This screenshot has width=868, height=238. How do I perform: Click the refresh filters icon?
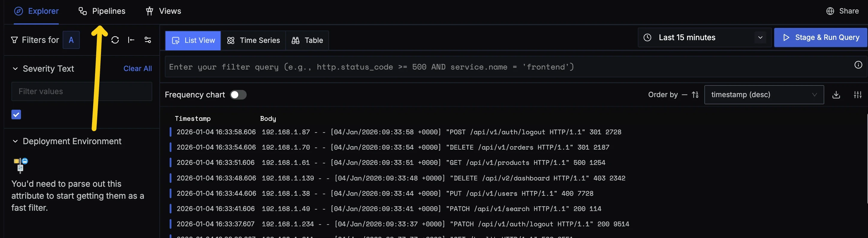pos(115,40)
